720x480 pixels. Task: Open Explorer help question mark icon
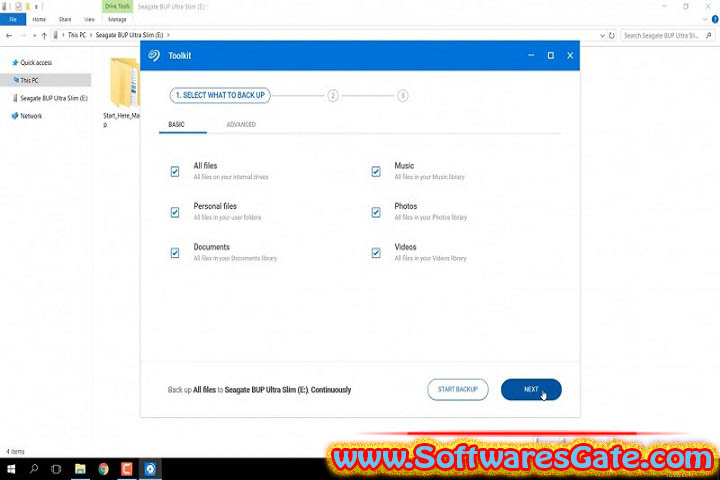[x=715, y=19]
